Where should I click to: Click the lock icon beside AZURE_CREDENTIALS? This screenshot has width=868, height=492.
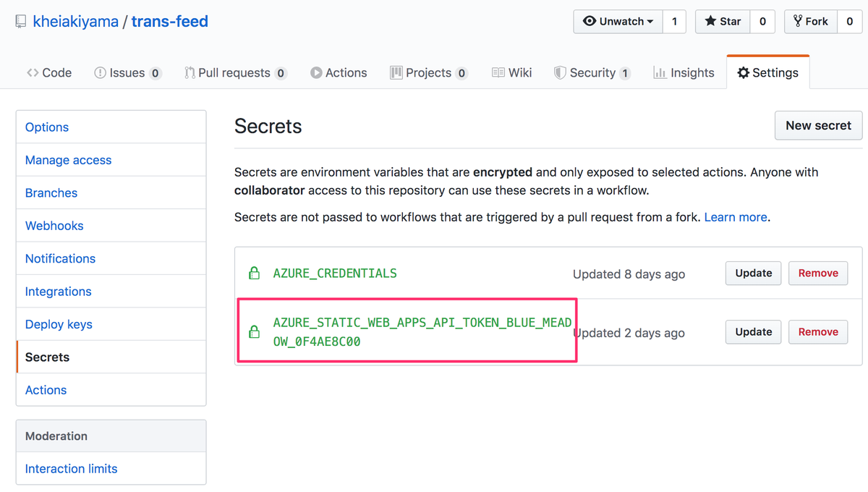(x=254, y=273)
